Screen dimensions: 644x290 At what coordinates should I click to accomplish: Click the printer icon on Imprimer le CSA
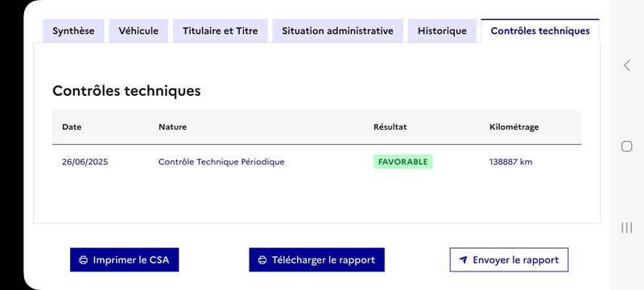point(84,260)
